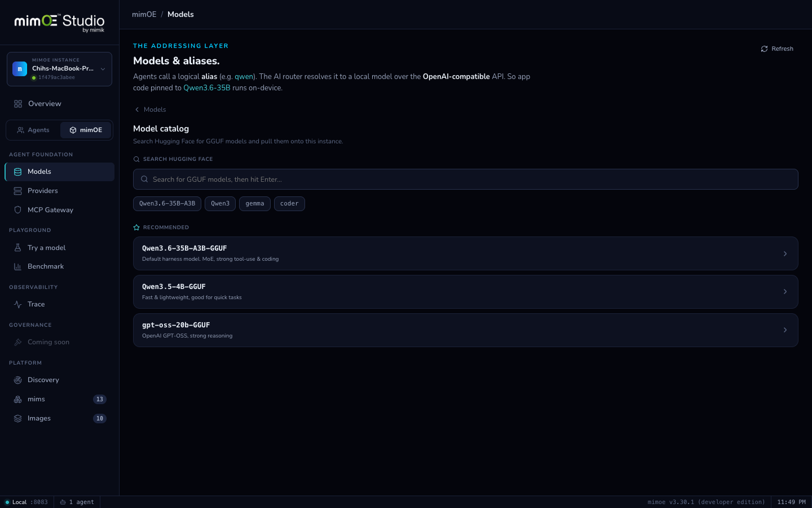Viewport: 812px width, 508px height.
Task: Expand chevron on Qwen3.5-4B-GGUF row
Action: click(785, 292)
